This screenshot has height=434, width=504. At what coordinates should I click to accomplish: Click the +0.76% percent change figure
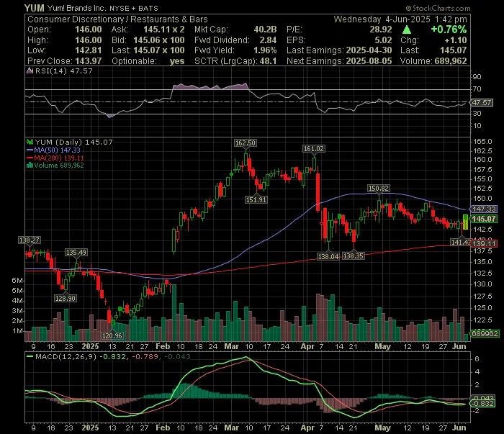pyautogui.click(x=449, y=30)
